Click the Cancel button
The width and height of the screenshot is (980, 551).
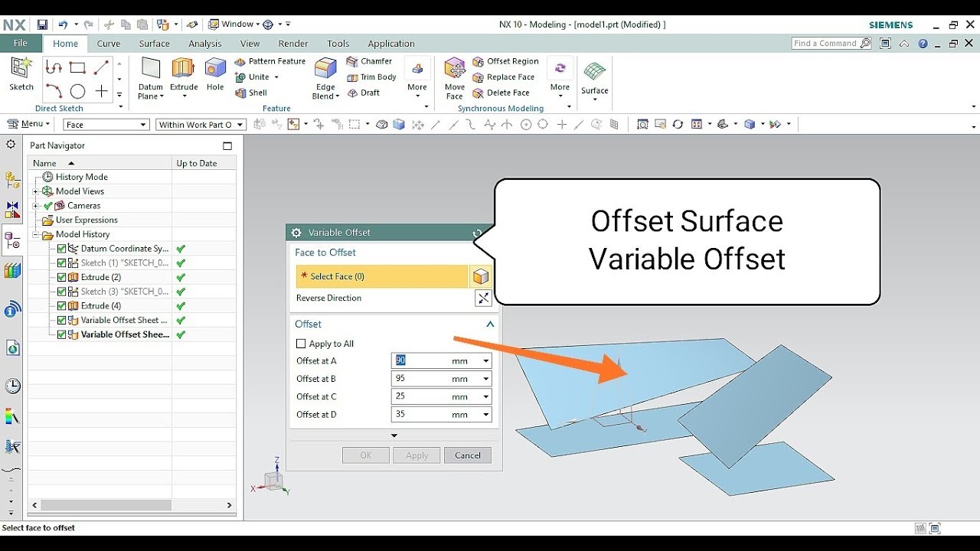[x=468, y=455]
